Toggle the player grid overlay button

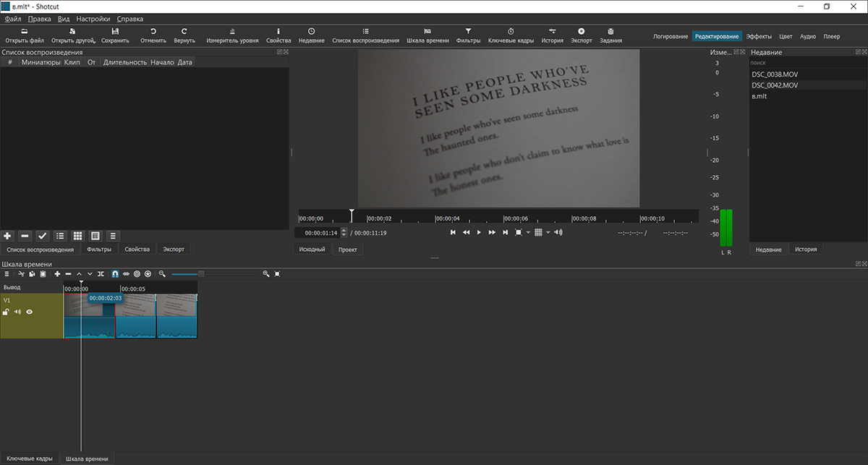(538, 232)
